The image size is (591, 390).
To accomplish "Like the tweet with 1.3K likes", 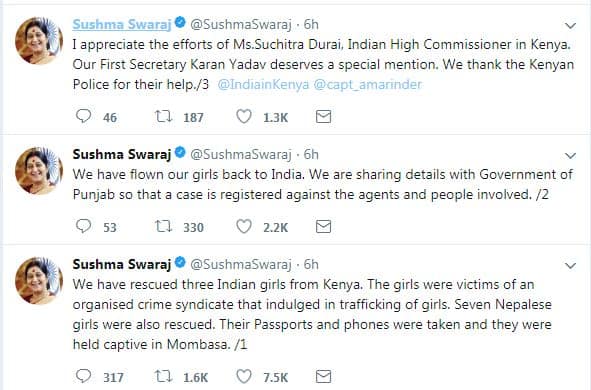I will point(244,116).
